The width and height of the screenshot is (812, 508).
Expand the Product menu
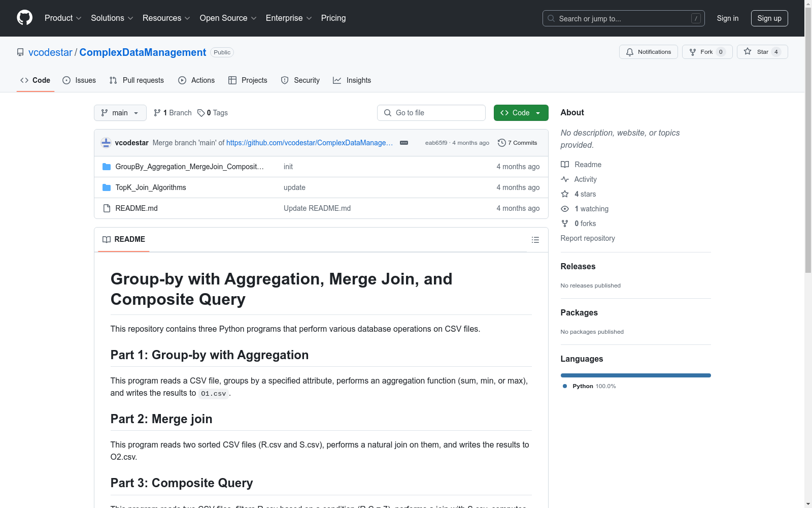click(x=63, y=18)
